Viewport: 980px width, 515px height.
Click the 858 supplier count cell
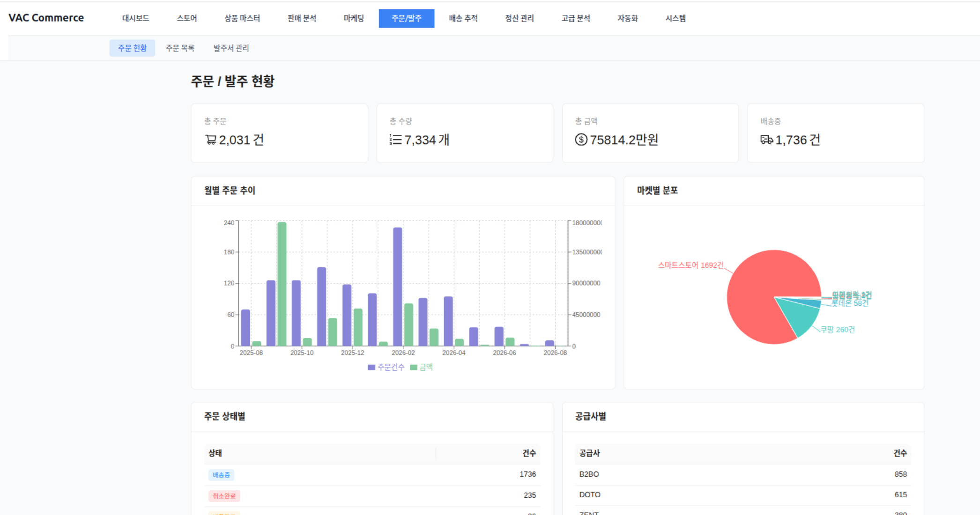click(900, 474)
